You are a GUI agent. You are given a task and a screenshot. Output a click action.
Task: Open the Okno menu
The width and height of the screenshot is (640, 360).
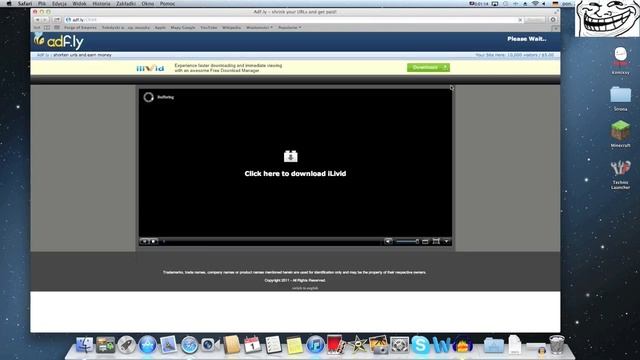click(x=148, y=4)
